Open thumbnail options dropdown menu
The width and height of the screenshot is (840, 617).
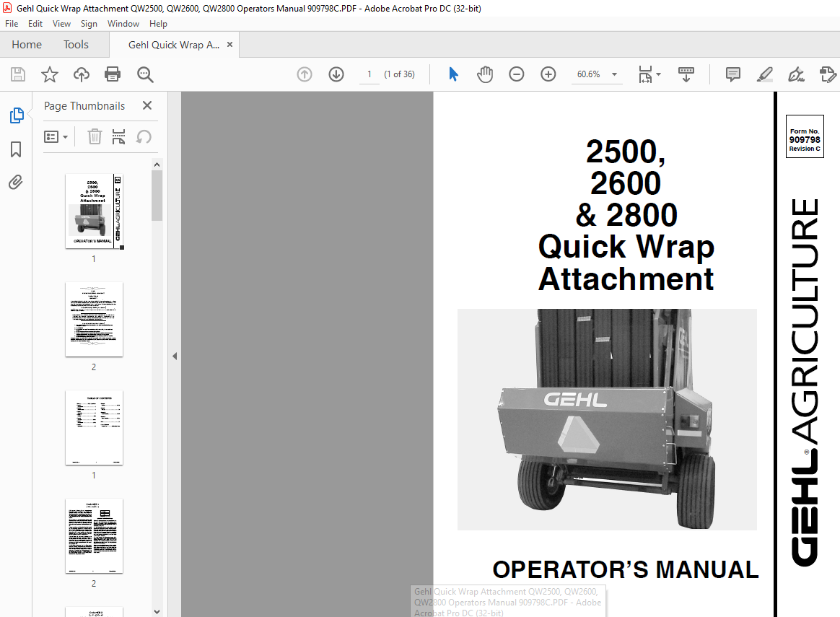pyautogui.click(x=56, y=137)
